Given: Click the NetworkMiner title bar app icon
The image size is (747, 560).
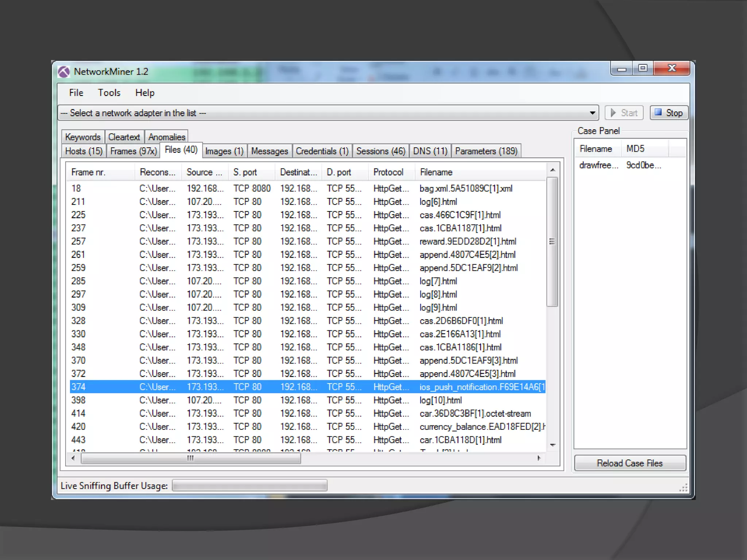Looking at the screenshot, I should tap(64, 72).
